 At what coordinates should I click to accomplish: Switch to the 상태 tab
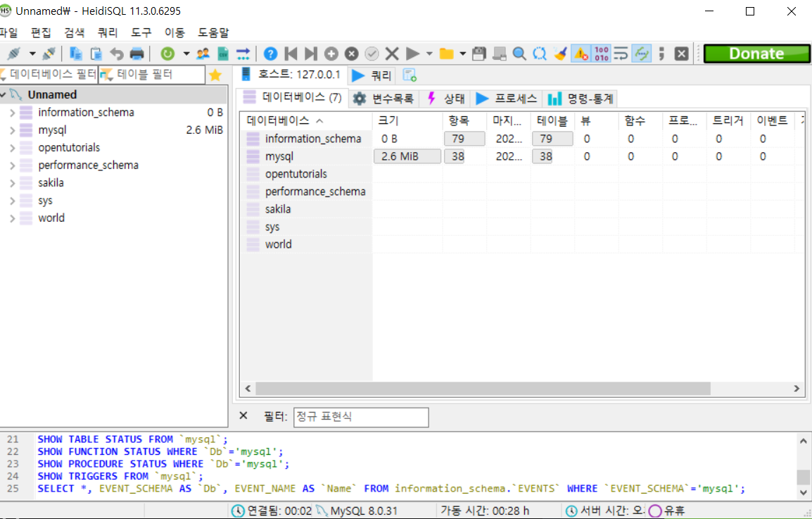(447, 99)
